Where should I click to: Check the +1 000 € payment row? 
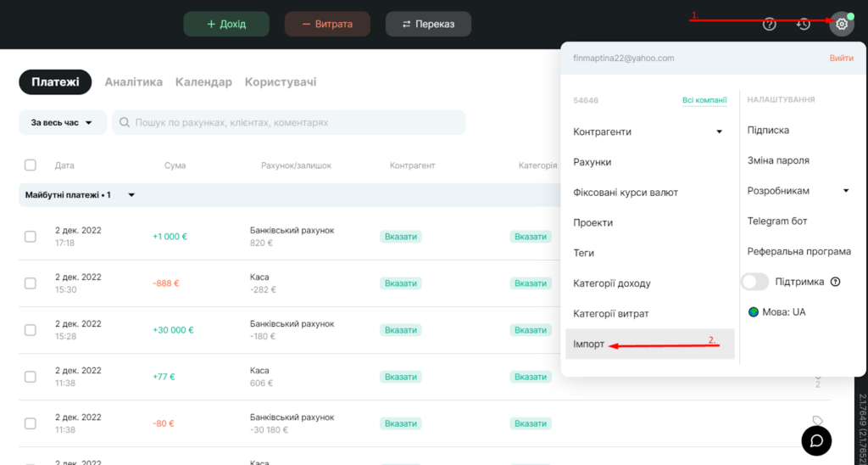[x=31, y=237]
